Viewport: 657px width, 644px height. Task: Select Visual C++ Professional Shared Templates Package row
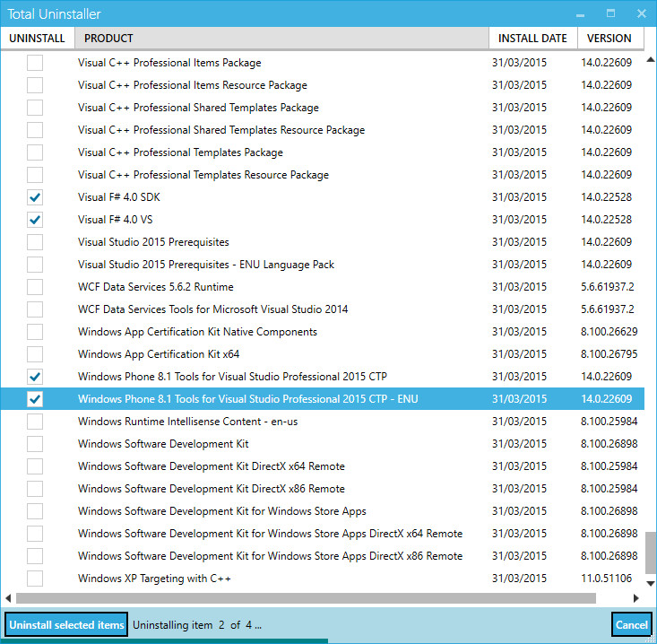(322, 108)
